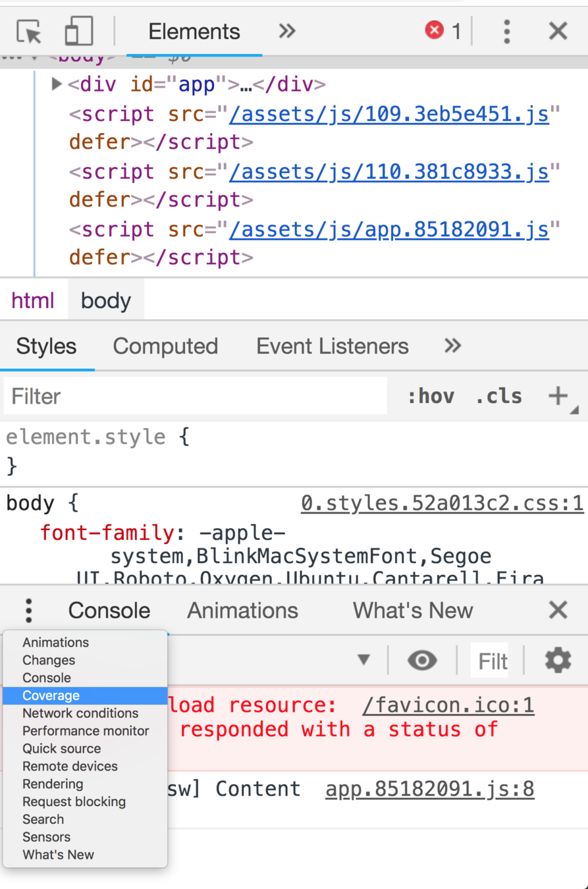Open /assets/js/110.381c8933.js script link
Viewport: 588px width, 889px height.
point(389,172)
